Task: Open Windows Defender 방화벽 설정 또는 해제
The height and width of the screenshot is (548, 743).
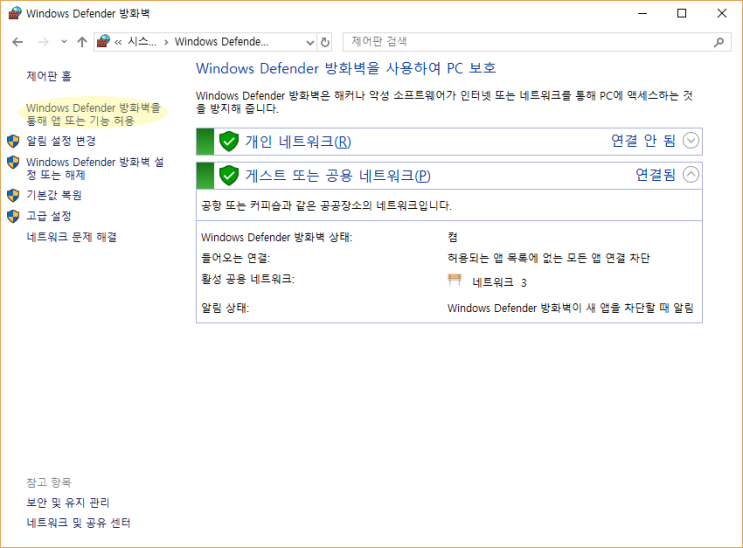Action: tap(95, 168)
